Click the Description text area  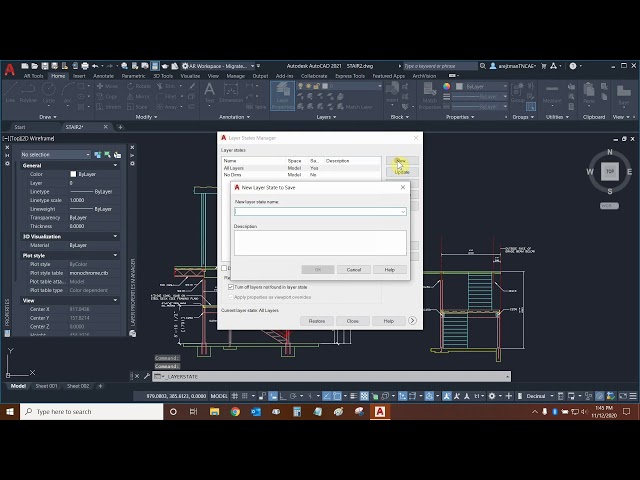pos(320,243)
